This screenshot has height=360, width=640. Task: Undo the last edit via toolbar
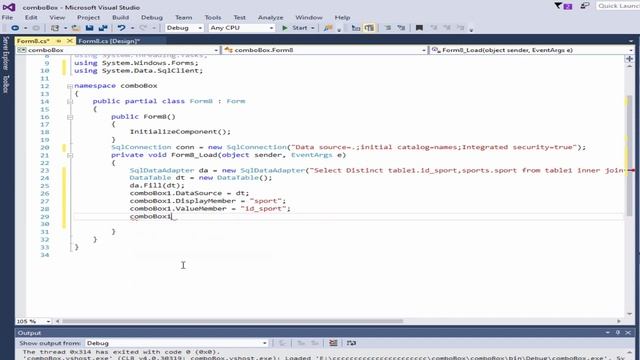(x=121, y=28)
